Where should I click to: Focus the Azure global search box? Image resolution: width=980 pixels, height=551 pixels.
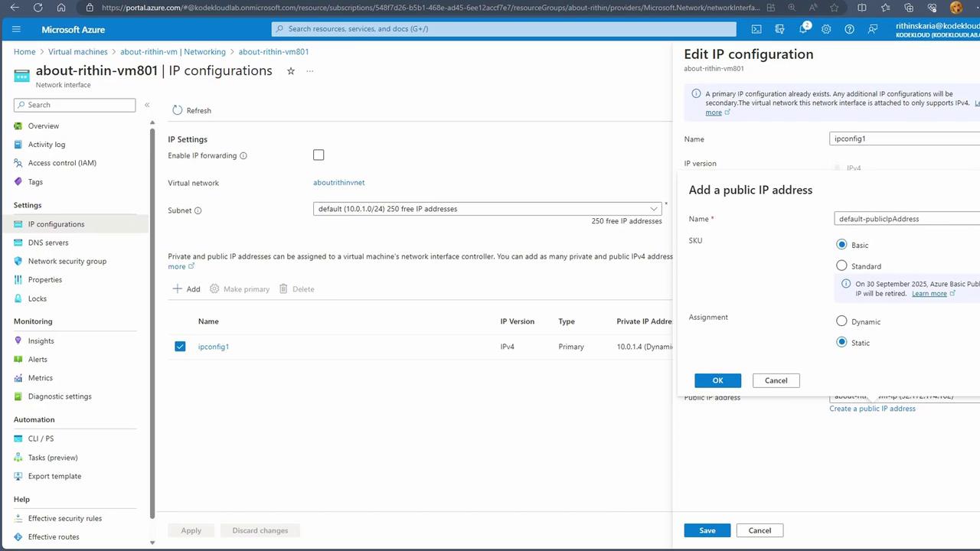point(504,29)
